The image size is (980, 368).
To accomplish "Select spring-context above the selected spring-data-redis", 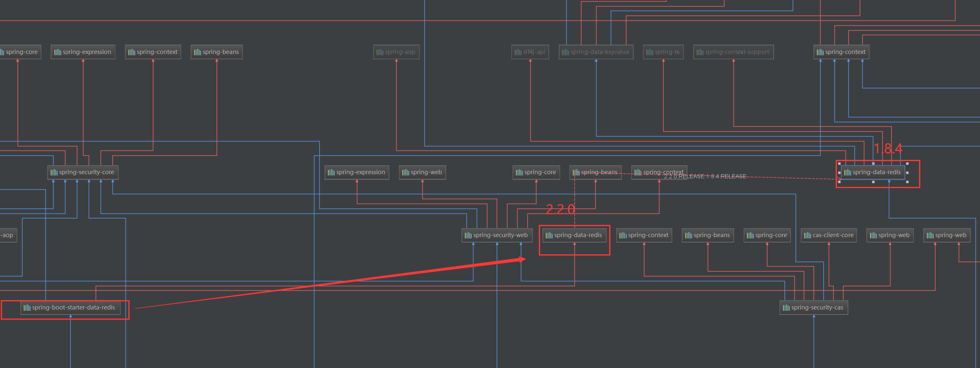I will pyautogui.click(x=841, y=52).
